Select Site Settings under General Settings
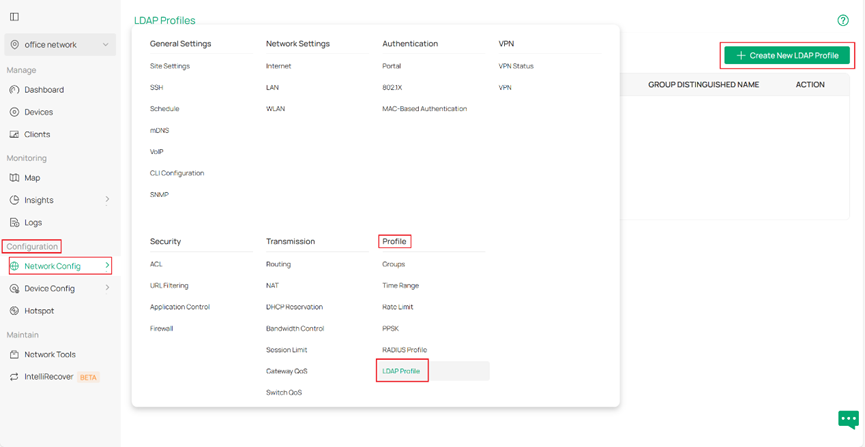The width and height of the screenshot is (865, 447). pyautogui.click(x=170, y=66)
